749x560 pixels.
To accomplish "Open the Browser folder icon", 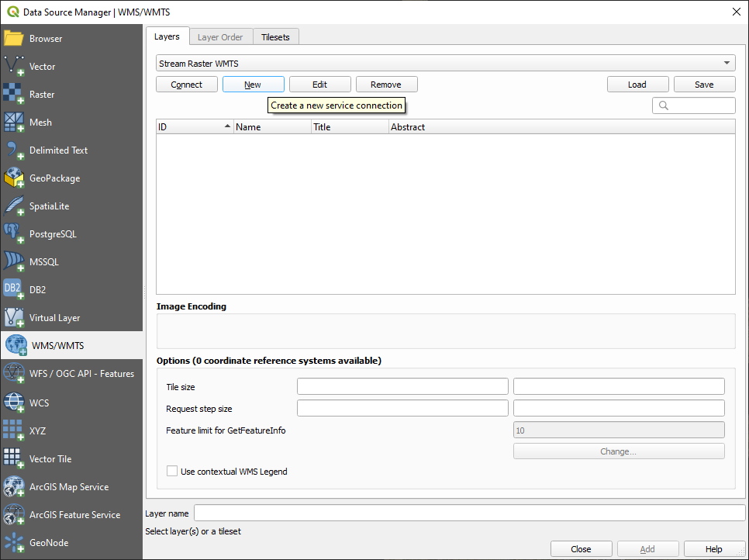I will click(13, 39).
